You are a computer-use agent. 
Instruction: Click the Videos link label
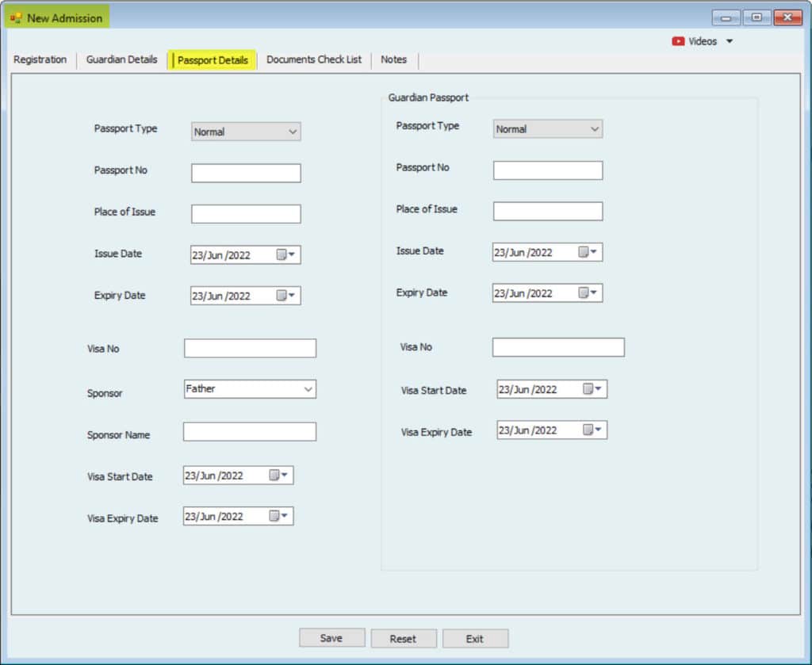point(703,41)
